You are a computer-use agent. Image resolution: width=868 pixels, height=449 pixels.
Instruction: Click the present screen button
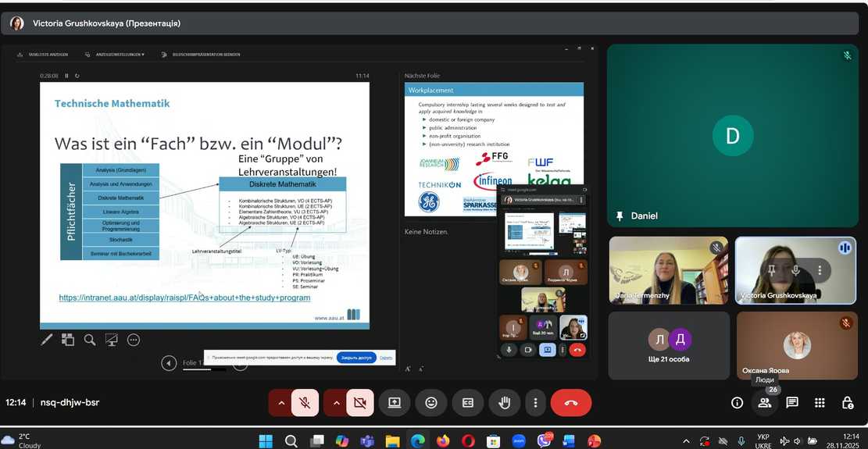tap(395, 403)
